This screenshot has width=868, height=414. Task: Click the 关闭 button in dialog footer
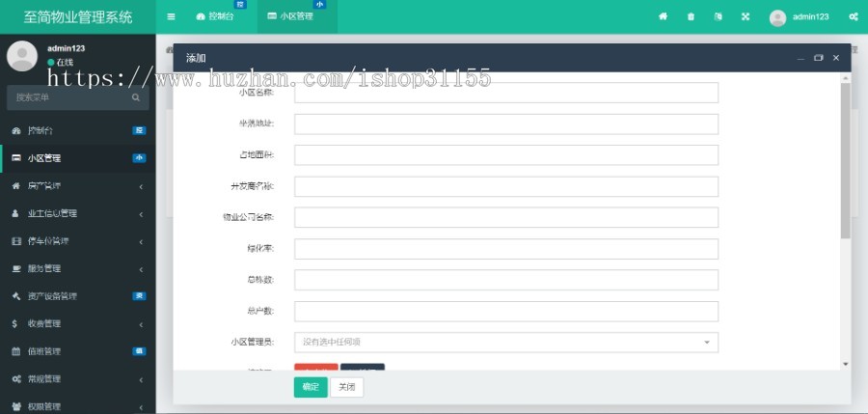(x=346, y=387)
